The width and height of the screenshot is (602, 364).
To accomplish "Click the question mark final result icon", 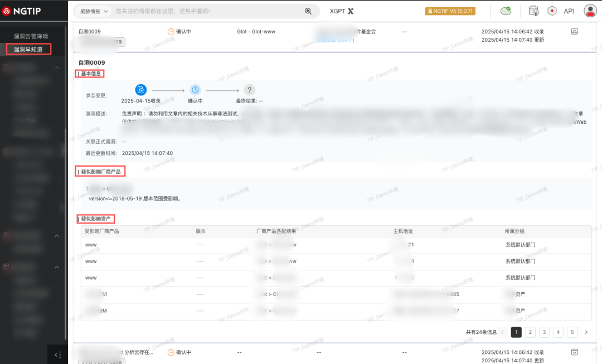I will point(249,90).
